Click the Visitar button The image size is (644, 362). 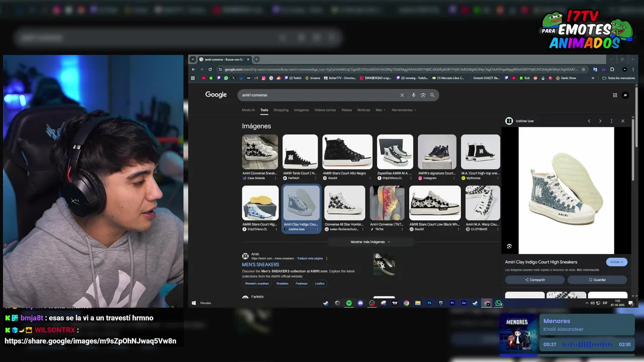pos(617,262)
